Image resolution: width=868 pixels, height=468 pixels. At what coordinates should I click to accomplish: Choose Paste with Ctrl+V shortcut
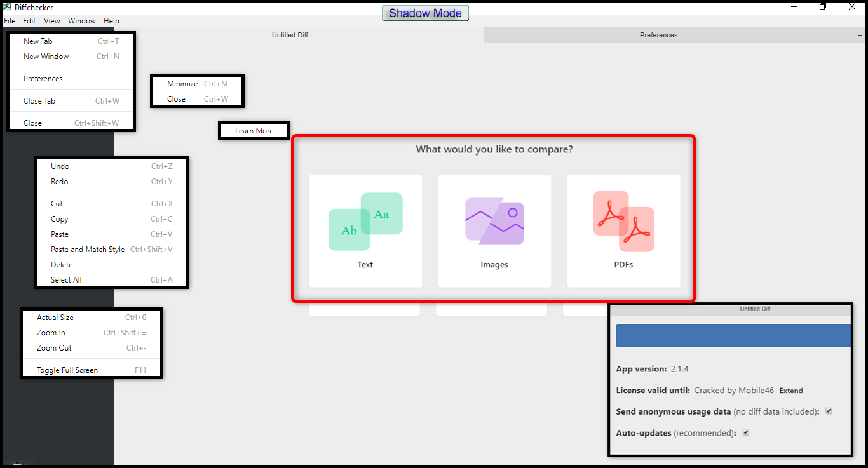point(112,234)
